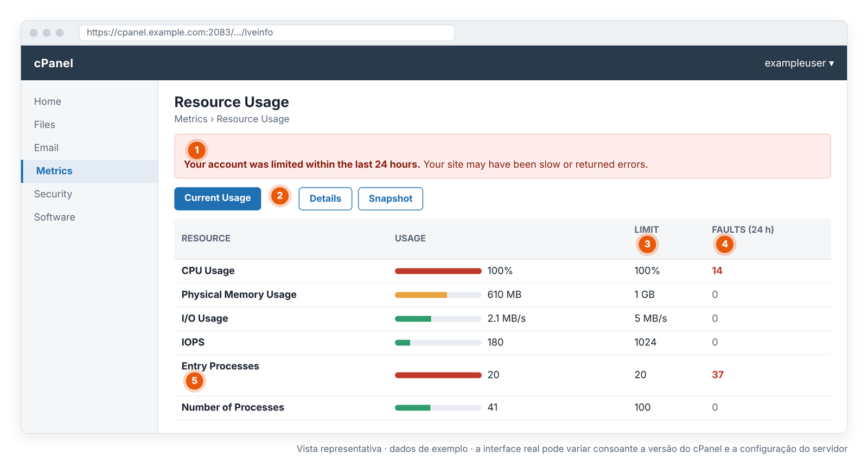This screenshot has height=475, width=868.
Task: Click the IOPS row label
Action: (x=193, y=342)
